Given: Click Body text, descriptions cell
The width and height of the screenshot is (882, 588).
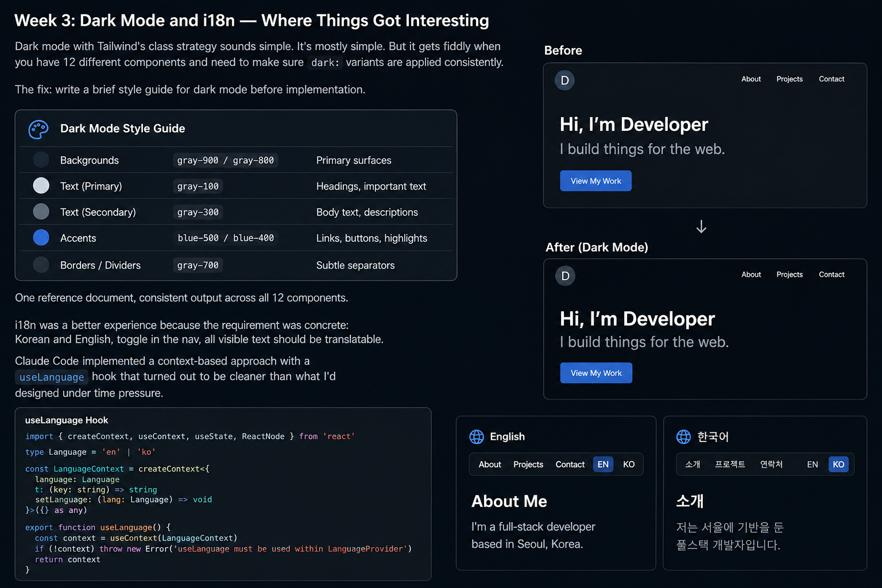Looking at the screenshot, I should click(x=367, y=212).
